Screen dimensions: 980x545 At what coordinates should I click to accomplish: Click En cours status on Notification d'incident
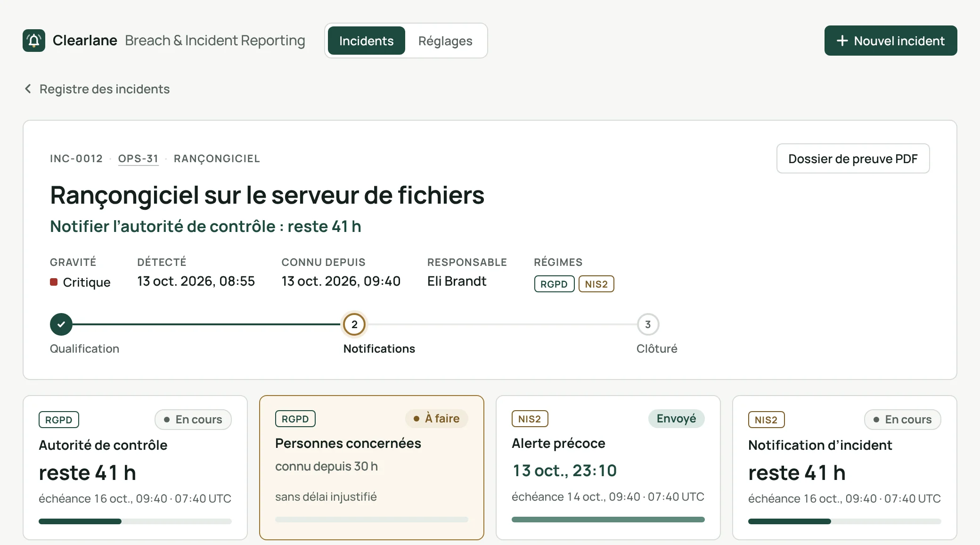pyautogui.click(x=902, y=420)
